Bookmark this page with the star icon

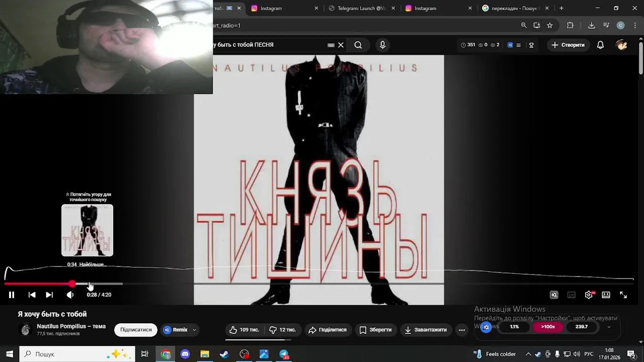coord(550,25)
